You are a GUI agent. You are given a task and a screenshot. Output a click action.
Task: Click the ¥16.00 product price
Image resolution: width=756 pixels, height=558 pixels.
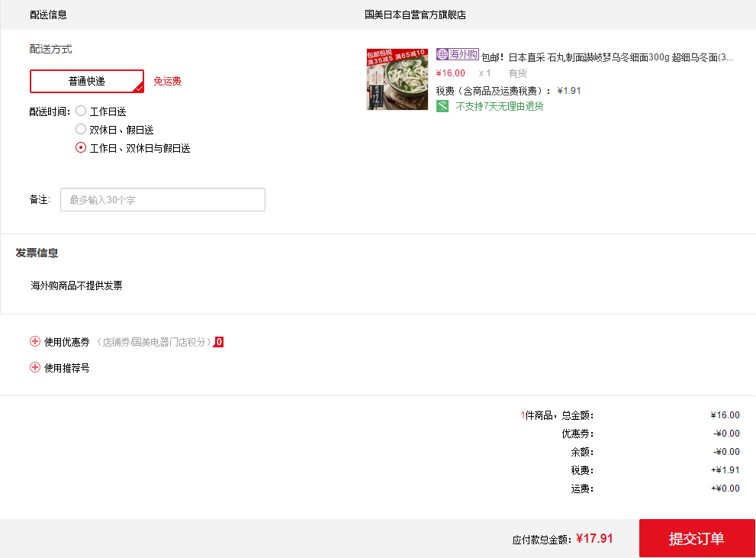click(x=450, y=73)
